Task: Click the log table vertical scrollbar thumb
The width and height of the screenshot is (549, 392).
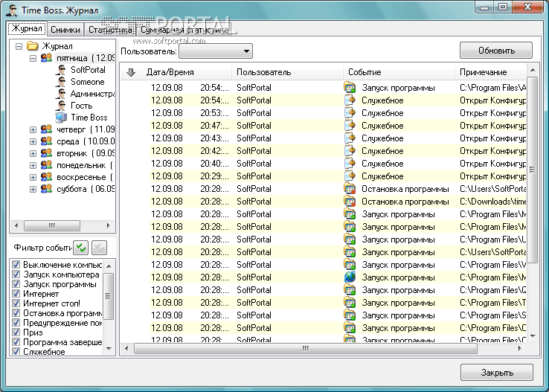Action: click(x=532, y=170)
